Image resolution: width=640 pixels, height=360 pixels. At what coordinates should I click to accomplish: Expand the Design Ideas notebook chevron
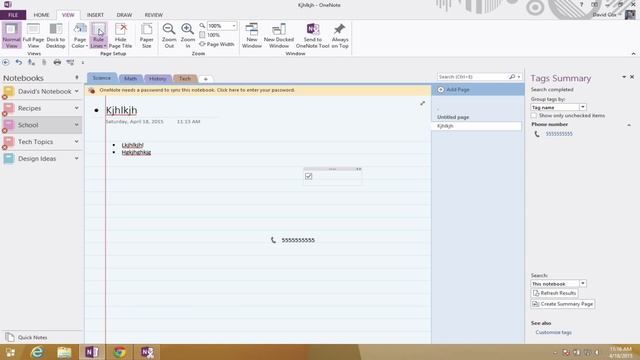pyautogui.click(x=76, y=158)
